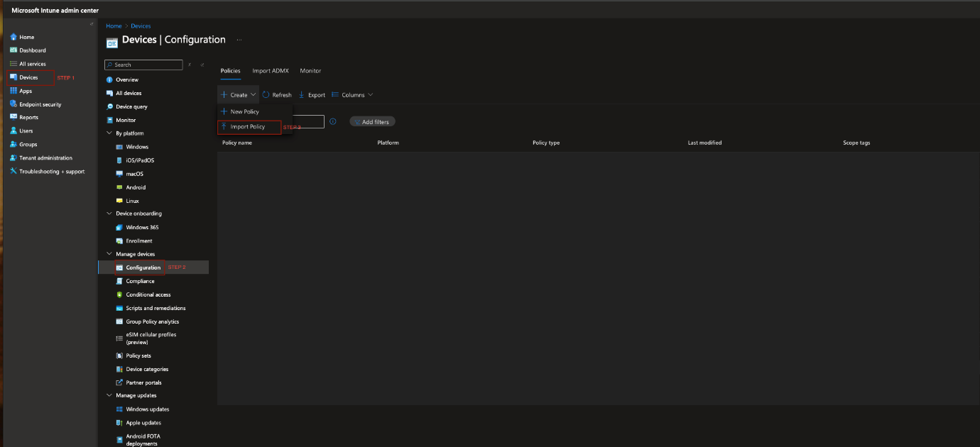Open the Tenant administration icon
The height and width of the screenshot is (447, 980).
click(13, 158)
